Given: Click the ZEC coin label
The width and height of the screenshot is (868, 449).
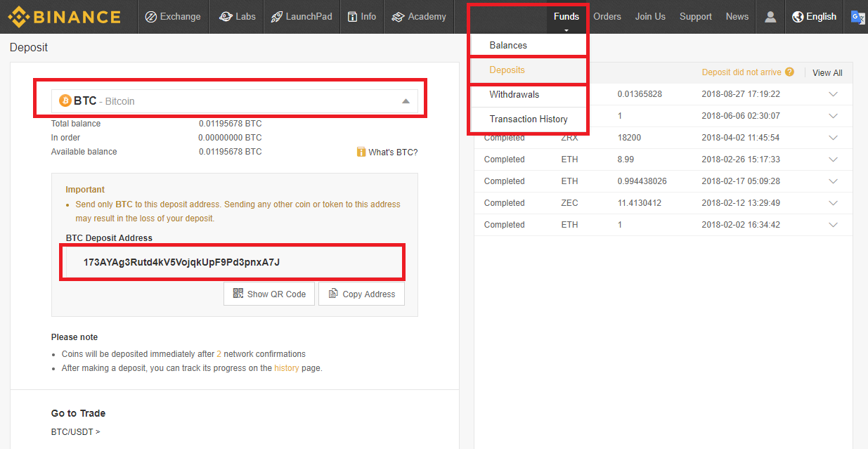Looking at the screenshot, I should coord(569,203).
